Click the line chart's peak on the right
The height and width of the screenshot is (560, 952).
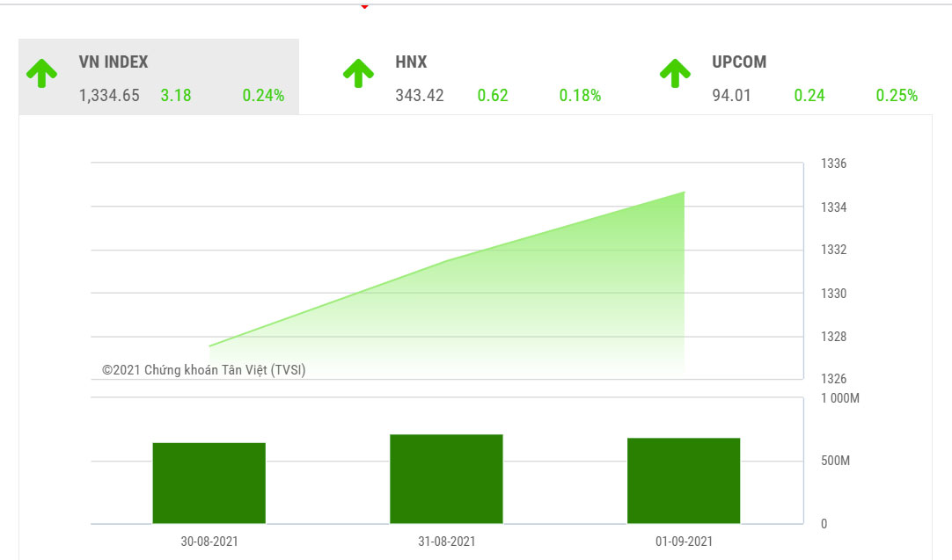[x=684, y=193]
